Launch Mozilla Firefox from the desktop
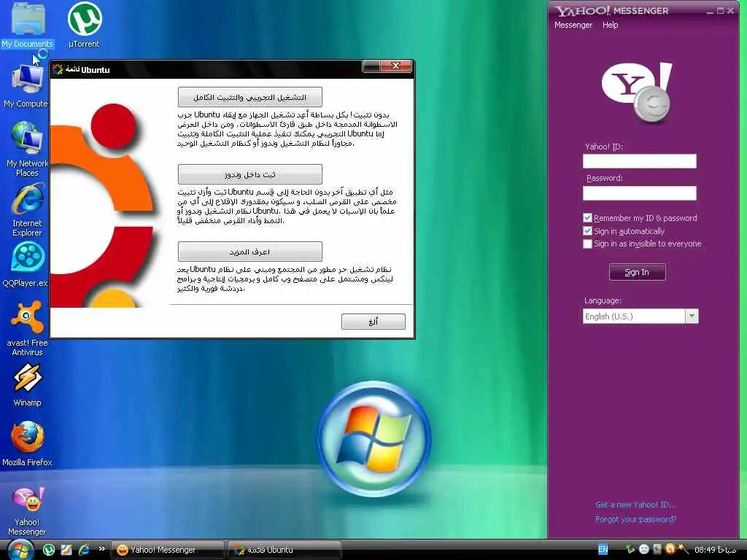 tap(27, 444)
